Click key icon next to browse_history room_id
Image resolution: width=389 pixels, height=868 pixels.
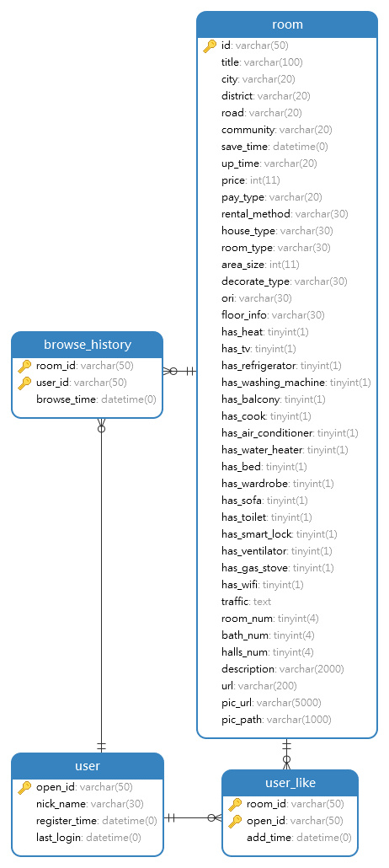(x=24, y=366)
